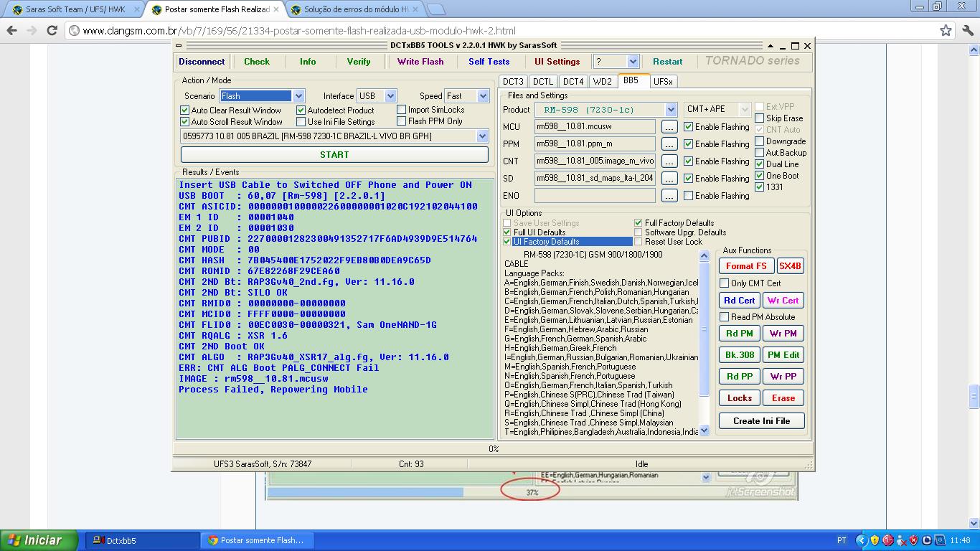Browse for PPM file with its ... button
This screenshot has height=551, width=980.
point(669,143)
